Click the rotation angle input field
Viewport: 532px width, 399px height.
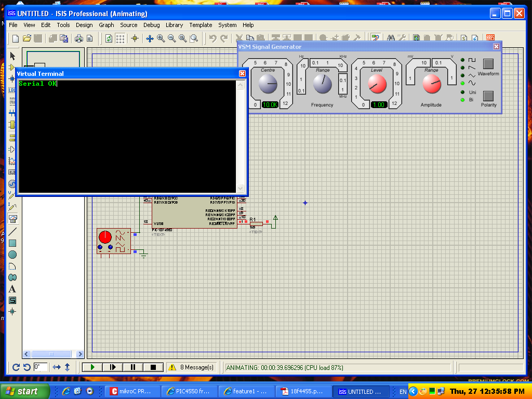[x=41, y=367]
